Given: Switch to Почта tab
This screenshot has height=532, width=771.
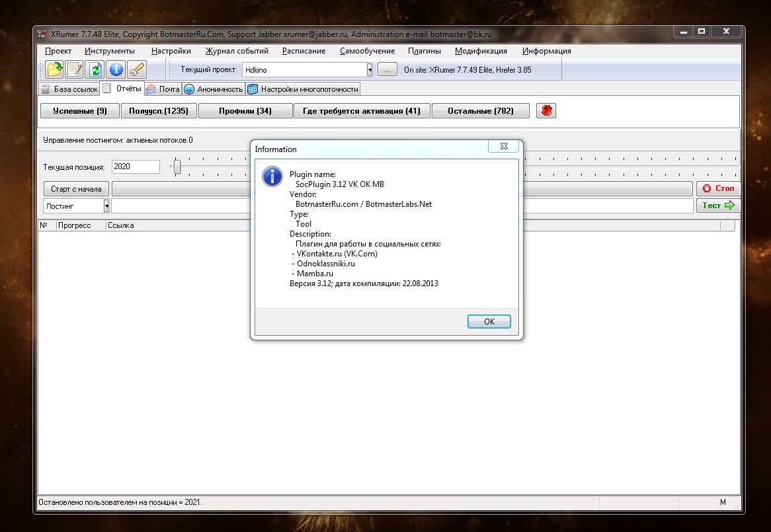Looking at the screenshot, I should tap(163, 89).
